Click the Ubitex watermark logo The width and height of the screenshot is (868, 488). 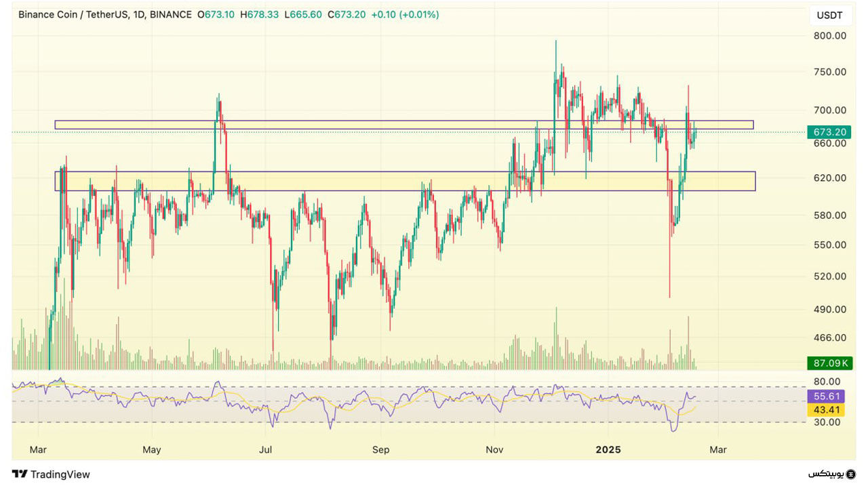pyautogui.click(x=831, y=474)
